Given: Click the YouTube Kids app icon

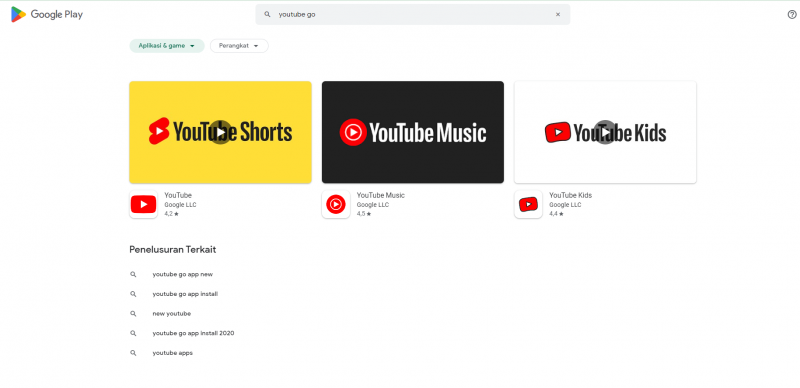Looking at the screenshot, I should pyautogui.click(x=528, y=205).
